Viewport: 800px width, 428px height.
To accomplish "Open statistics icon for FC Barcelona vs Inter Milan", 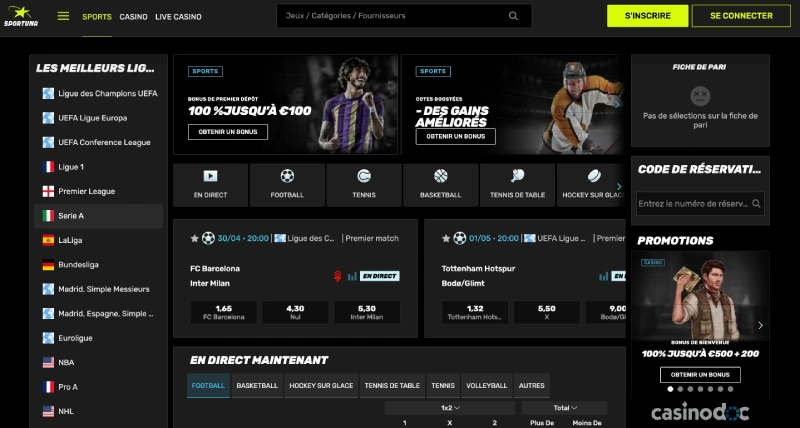I will click(x=352, y=276).
